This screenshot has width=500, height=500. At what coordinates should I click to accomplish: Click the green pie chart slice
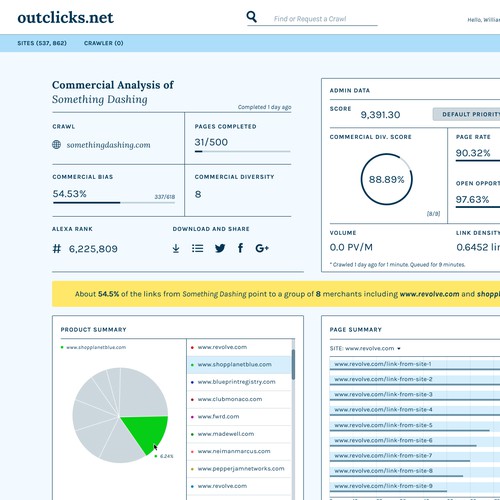148,432
